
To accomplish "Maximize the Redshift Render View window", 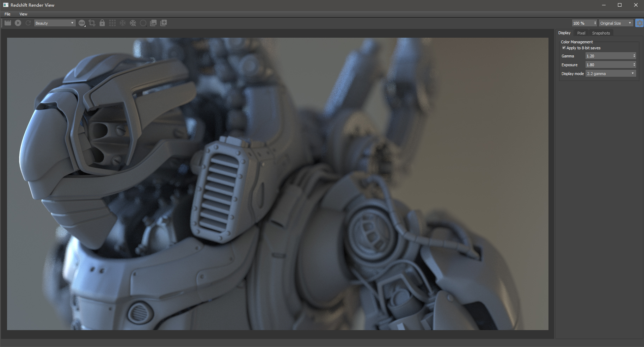I will pyautogui.click(x=620, y=5).
